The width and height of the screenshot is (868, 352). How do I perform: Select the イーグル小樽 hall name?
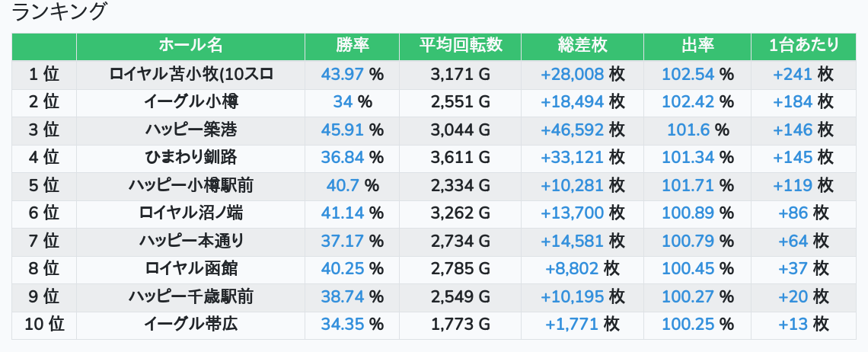point(190,102)
